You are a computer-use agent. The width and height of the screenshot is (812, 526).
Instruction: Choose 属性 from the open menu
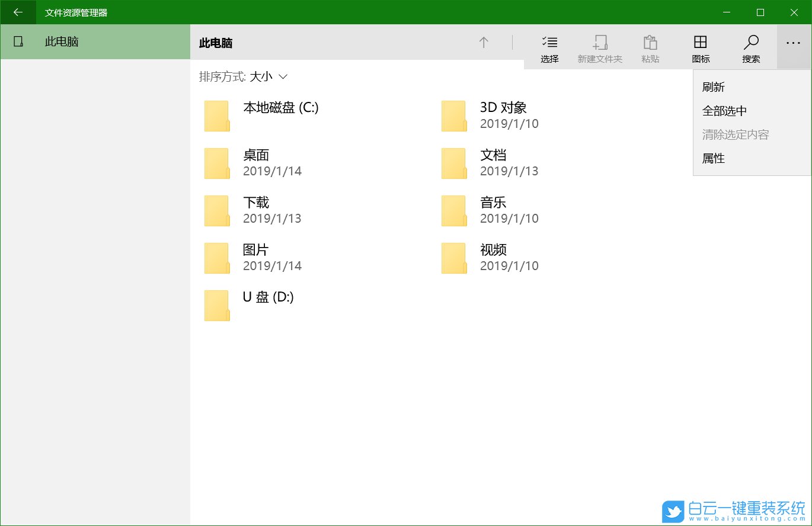pyautogui.click(x=713, y=158)
